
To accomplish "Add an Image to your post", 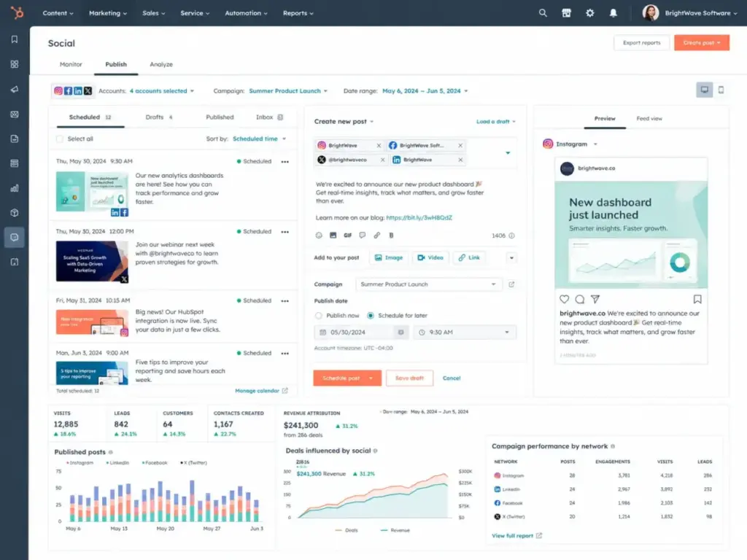I will 389,257.
